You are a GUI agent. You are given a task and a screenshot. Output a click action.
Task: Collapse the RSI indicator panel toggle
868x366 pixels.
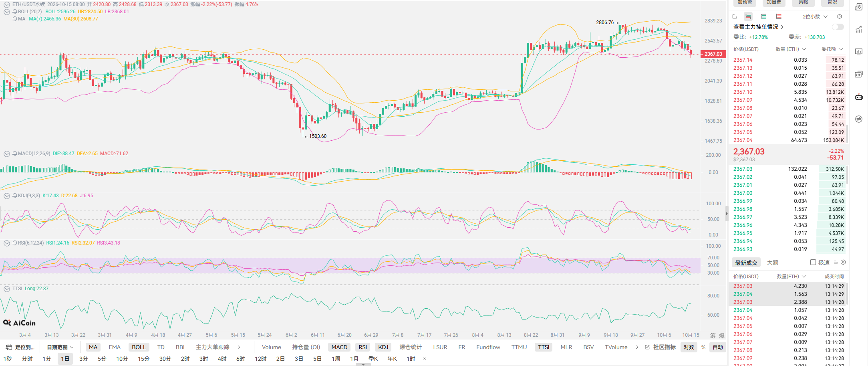click(x=7, y=243)
